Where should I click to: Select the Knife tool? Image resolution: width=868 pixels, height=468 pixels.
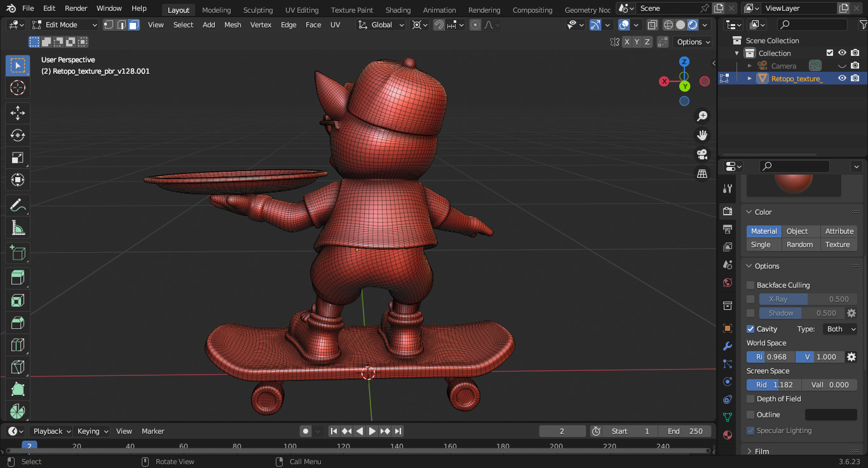(18, 367)
